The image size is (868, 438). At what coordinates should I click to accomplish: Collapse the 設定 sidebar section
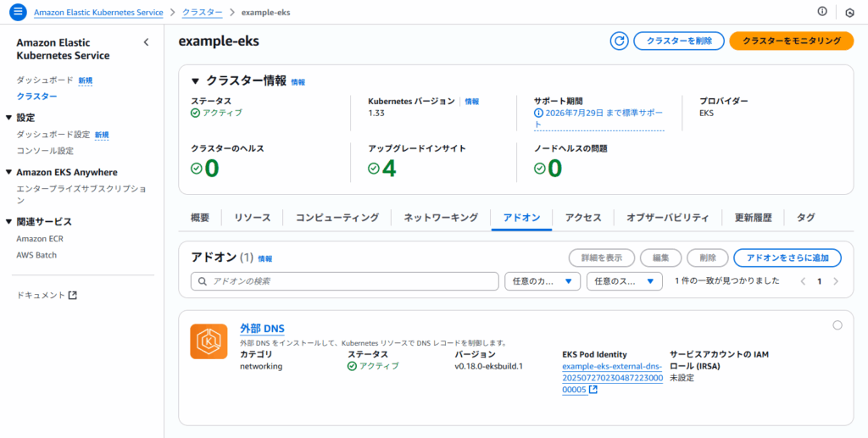pyautogui.click(x=8, y=117)
